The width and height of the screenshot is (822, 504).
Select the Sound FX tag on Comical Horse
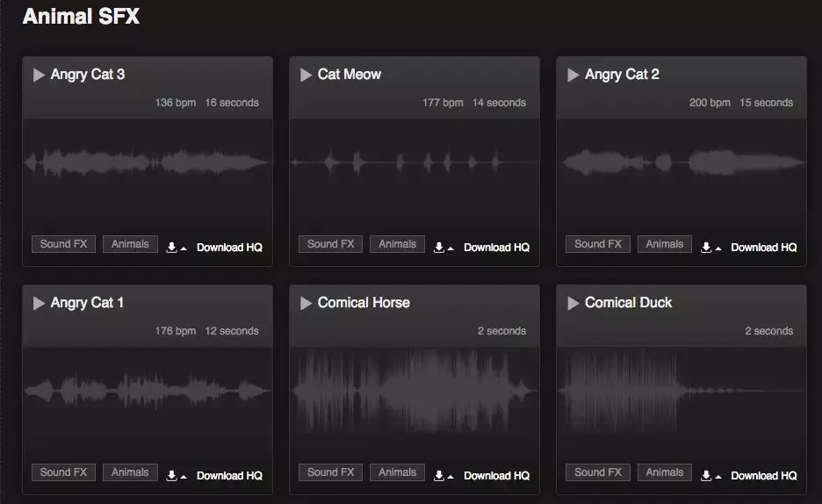click(331, 472)
